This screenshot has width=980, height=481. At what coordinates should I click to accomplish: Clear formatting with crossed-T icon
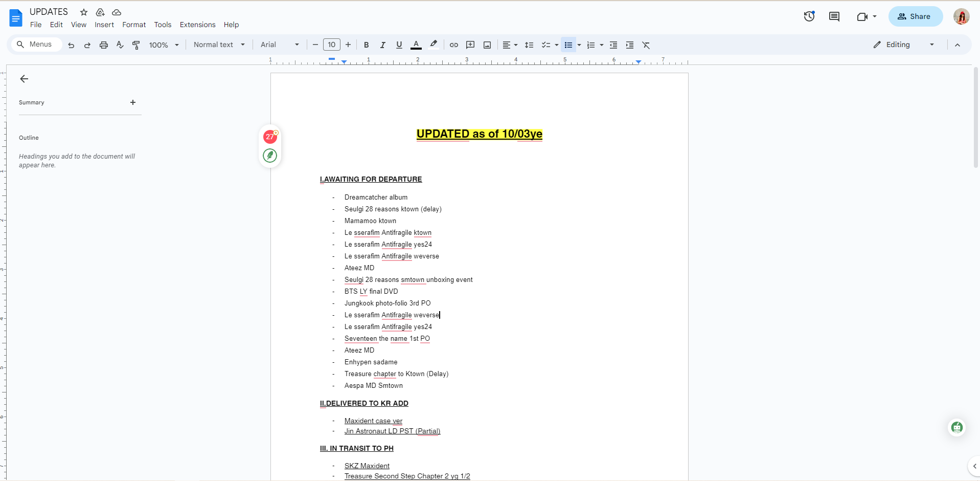(x=646, y=45)
